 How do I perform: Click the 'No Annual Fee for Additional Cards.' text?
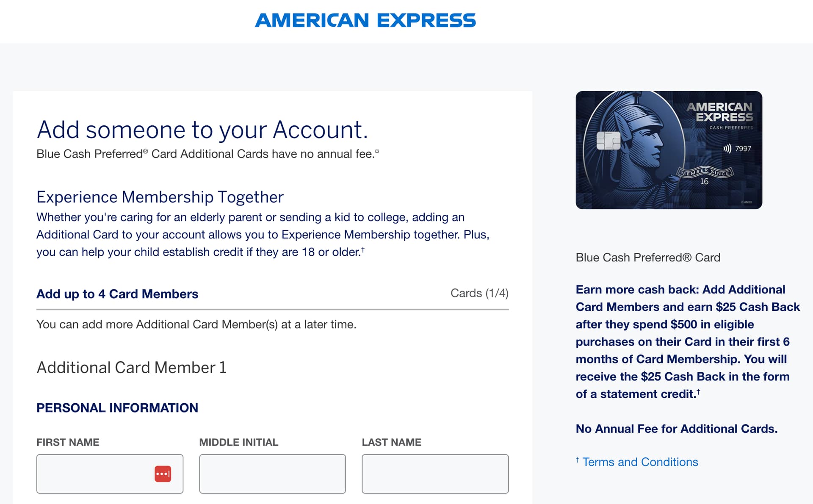click(677, 429)
